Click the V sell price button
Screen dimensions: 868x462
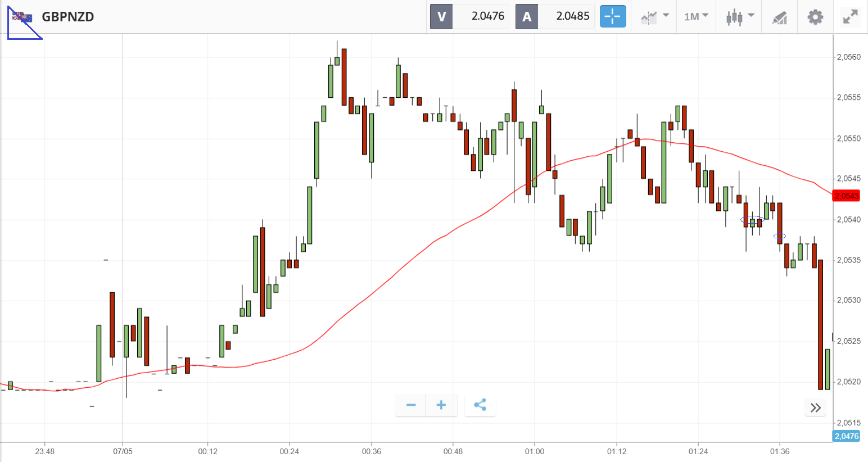tap(469, 16)
